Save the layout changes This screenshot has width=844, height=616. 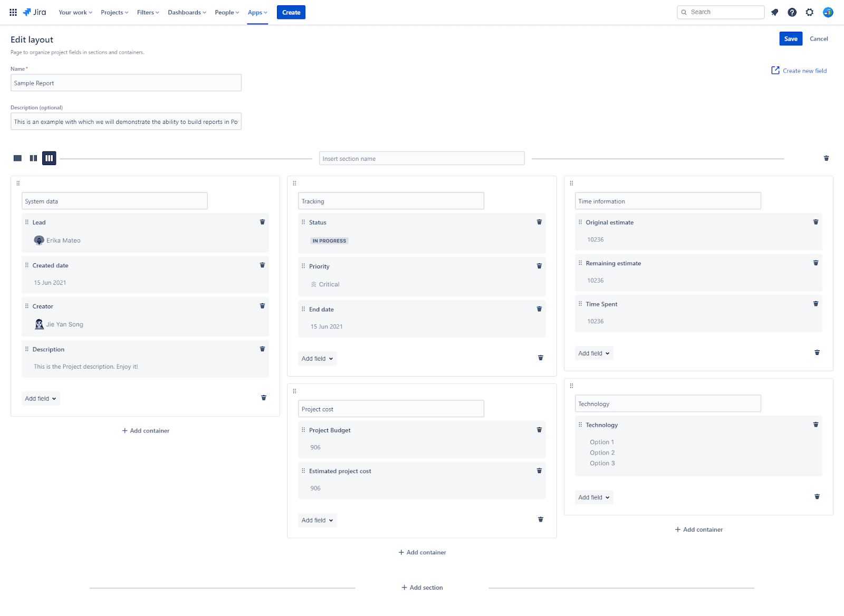790,38
